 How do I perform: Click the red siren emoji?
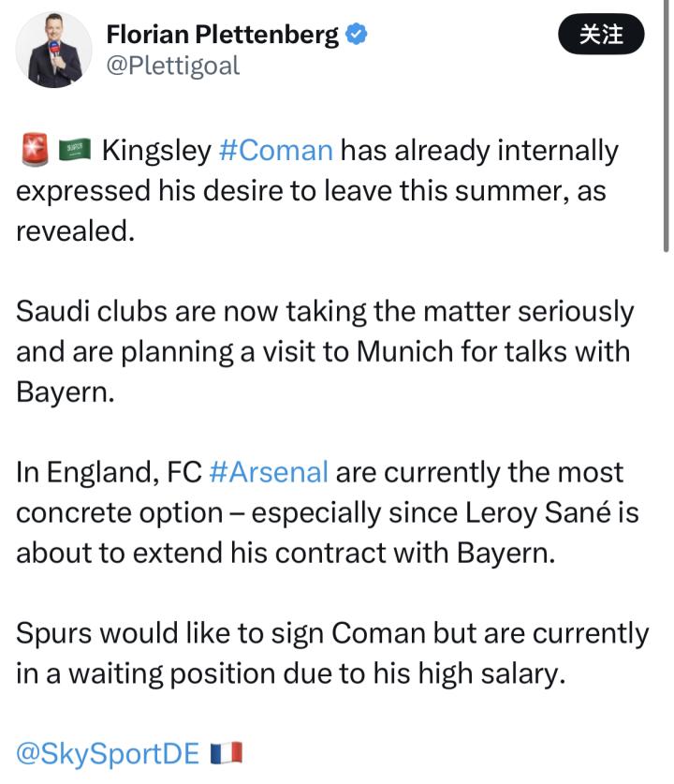click(33, 150)
